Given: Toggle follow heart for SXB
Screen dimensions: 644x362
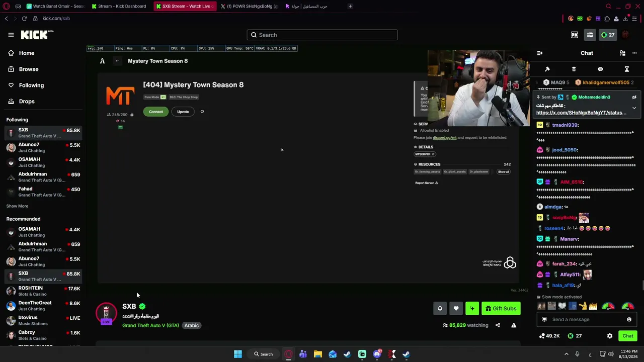Looking at the screenshot, I should point(456,308).
